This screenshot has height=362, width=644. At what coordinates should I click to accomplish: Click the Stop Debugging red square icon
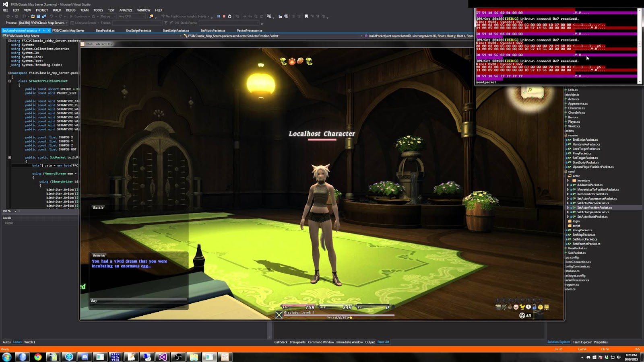(224, 16)
